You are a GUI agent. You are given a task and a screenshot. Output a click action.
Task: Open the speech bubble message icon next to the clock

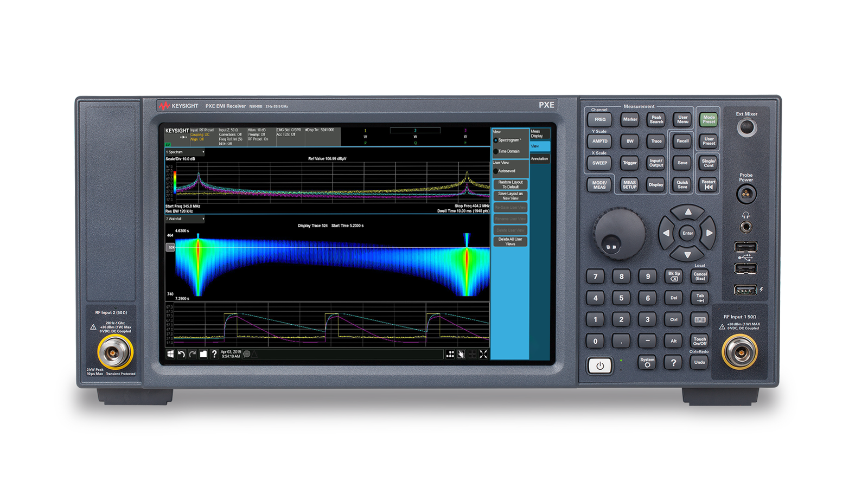246,354
